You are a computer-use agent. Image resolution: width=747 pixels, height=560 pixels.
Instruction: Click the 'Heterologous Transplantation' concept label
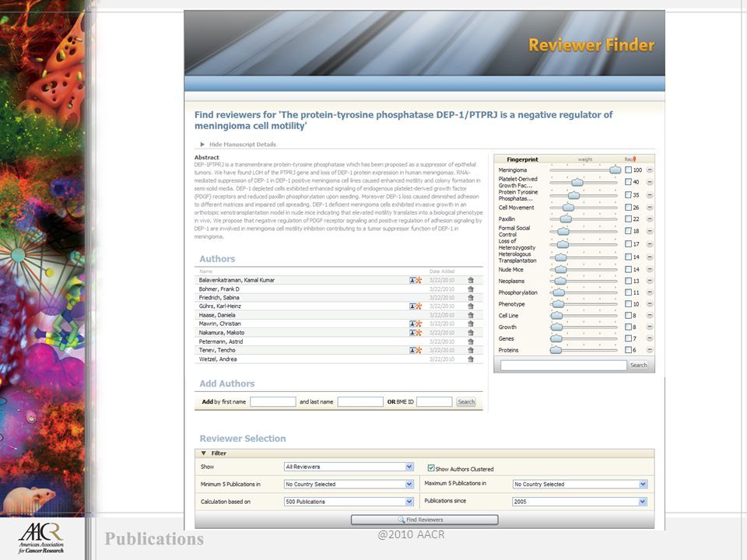click(517, 257)
